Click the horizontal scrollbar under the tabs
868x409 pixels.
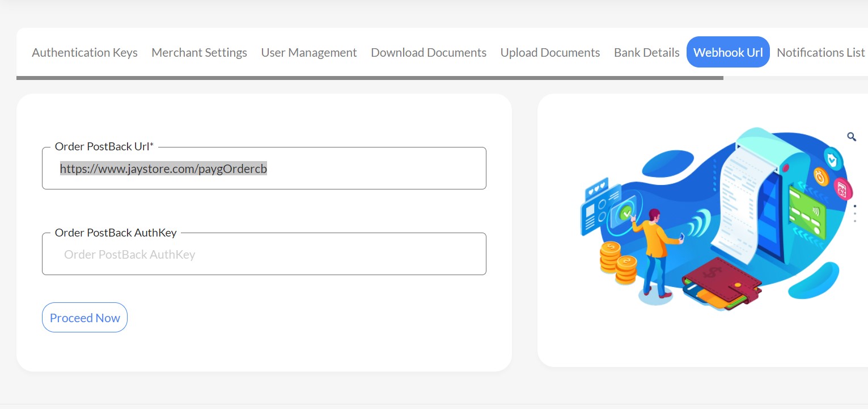(x=370, y=78)
